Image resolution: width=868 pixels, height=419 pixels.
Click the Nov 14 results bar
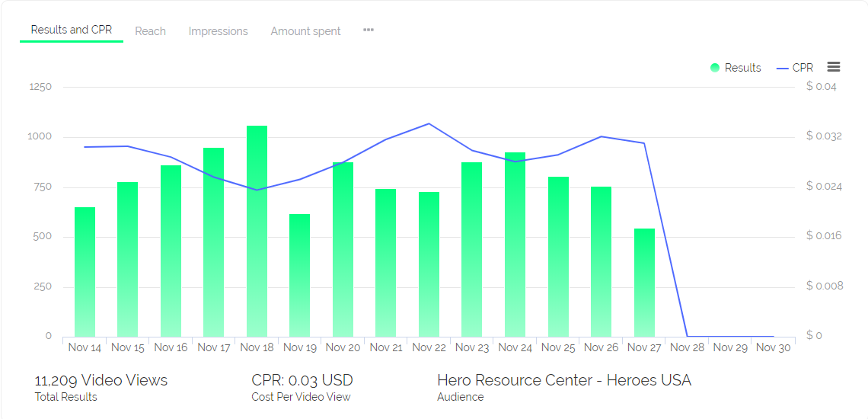85,272
